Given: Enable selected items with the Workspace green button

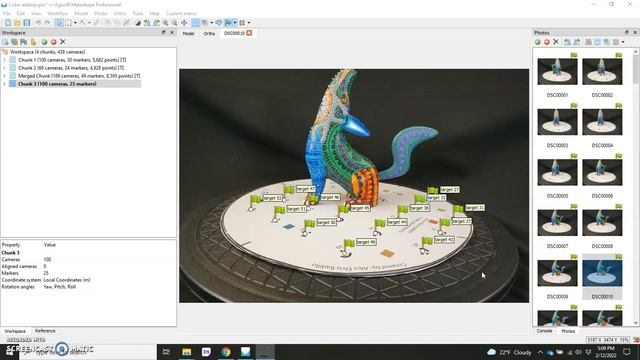Looking at the screenshot, I should [x=44, y=42].
